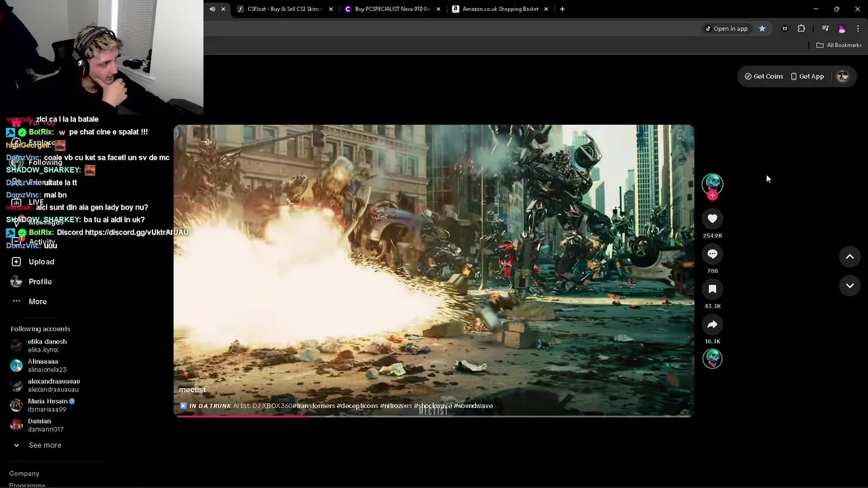Image resolution: width=868 pixels, height=488 pixels.
Task: Click the Get Coins coin icon
Action: tap(748, 77)
